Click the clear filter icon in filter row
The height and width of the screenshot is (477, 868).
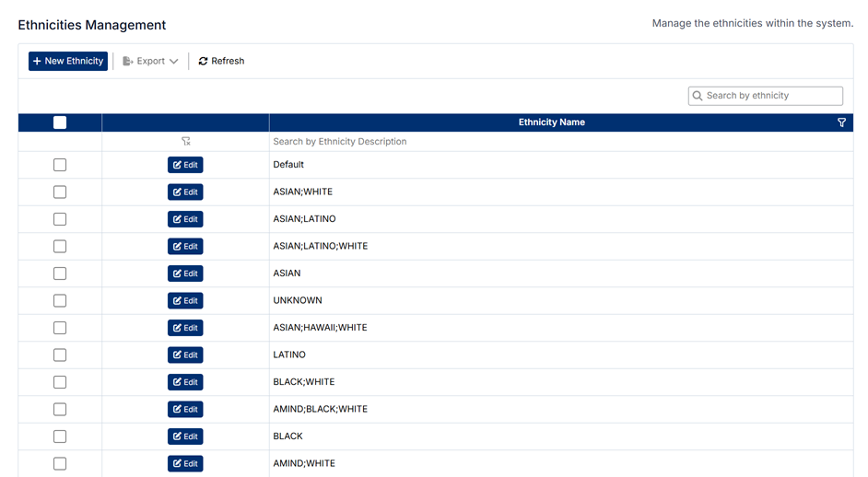click(185, 142)
